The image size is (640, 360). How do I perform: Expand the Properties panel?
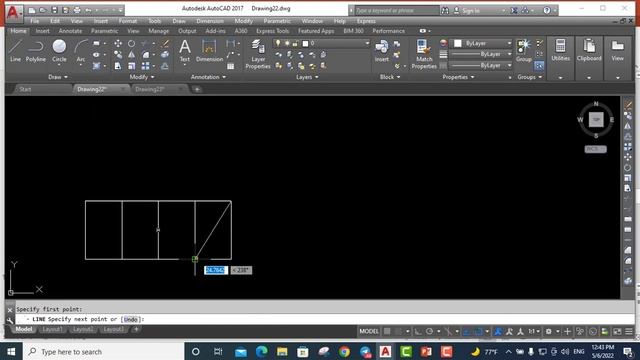[x=458, y=77]
